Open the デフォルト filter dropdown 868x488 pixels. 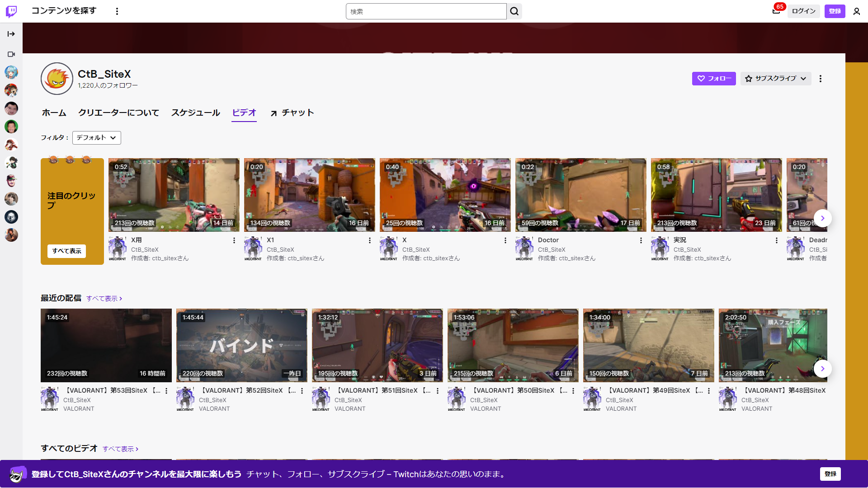point(96,138)
